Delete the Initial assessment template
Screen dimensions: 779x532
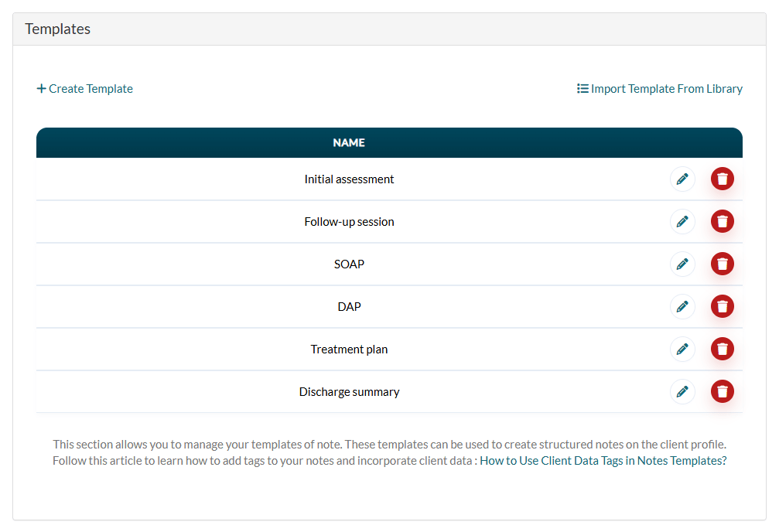pyautogui.click(x=722, y=179)
